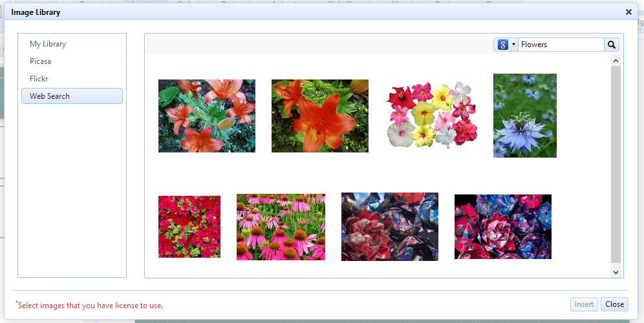
Task: Select the hibiscus collage on white thumbnail
Action: click(x=432, y=115)
